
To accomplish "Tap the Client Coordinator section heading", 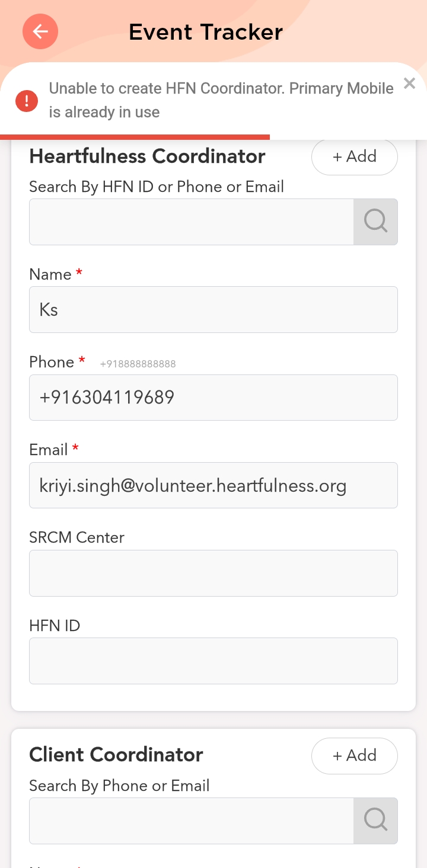I will (116, 755).
